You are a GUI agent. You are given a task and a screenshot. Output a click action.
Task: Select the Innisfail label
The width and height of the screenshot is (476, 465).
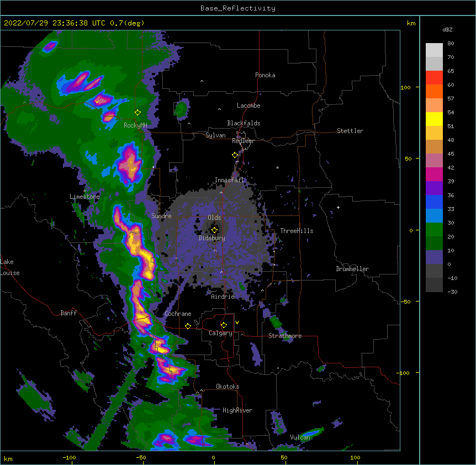(x=229, y=180)
